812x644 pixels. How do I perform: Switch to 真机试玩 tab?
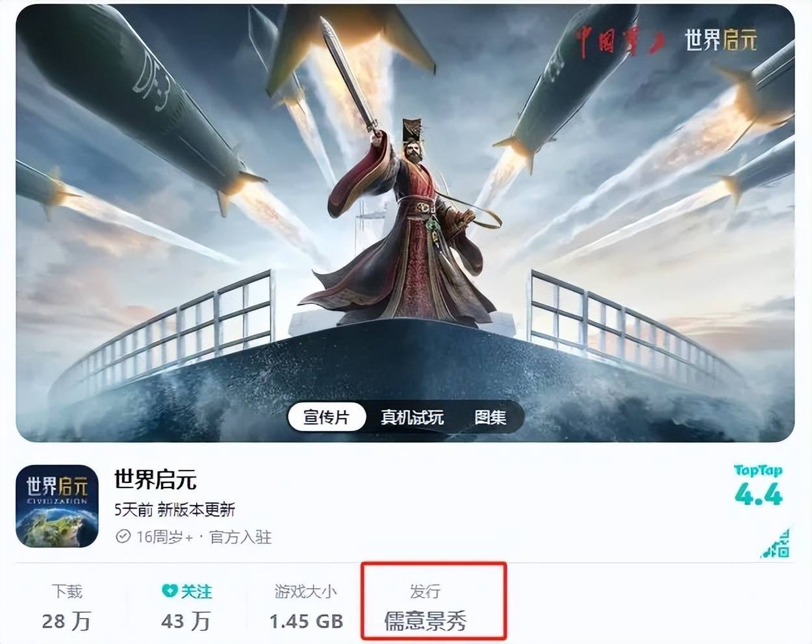tap(412, 417)
